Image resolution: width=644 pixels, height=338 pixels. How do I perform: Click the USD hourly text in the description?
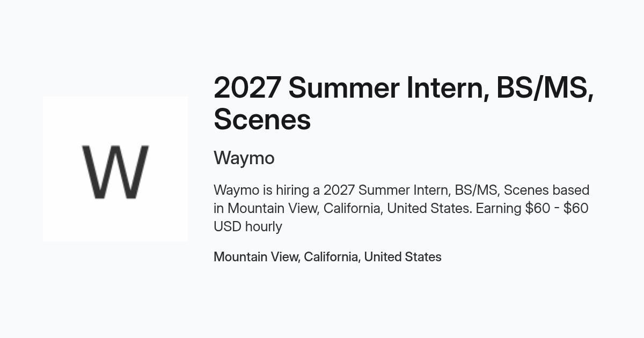click(248, 226)
